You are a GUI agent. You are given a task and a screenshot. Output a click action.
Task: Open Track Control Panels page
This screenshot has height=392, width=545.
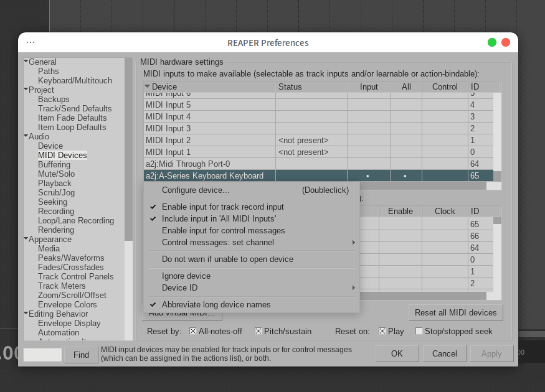(76, 277)
